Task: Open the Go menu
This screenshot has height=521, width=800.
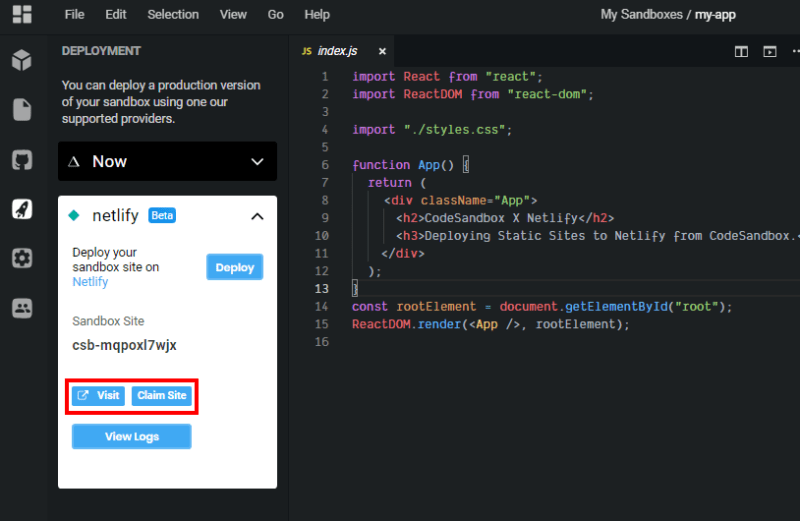Action: tap(276, 14)
